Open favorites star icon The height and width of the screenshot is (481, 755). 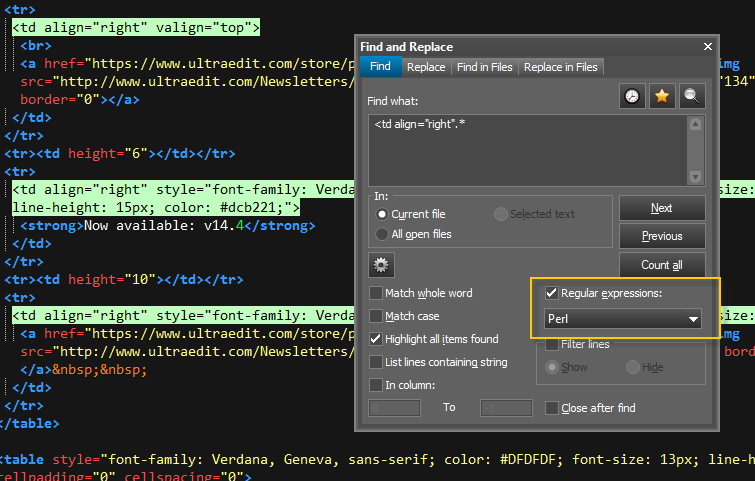point(662,96)
